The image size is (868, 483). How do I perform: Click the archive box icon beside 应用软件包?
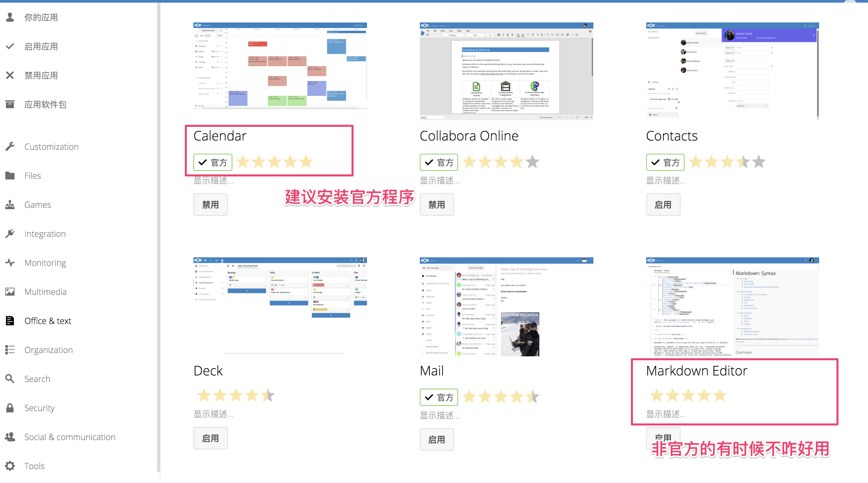tap(10, 104)
